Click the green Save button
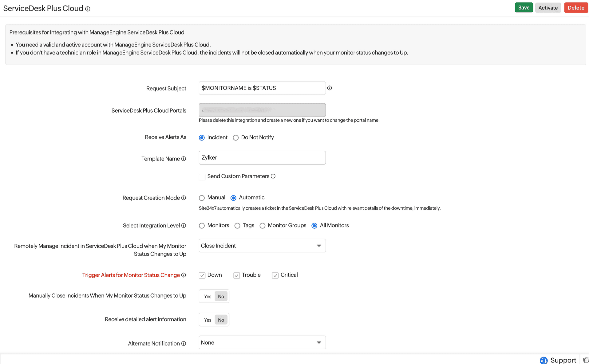 click(524, 8)
